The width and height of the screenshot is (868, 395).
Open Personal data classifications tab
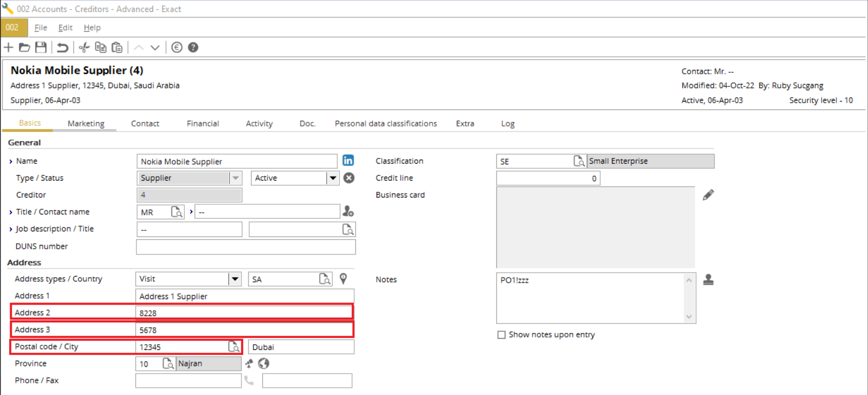[x=386, y=124]
